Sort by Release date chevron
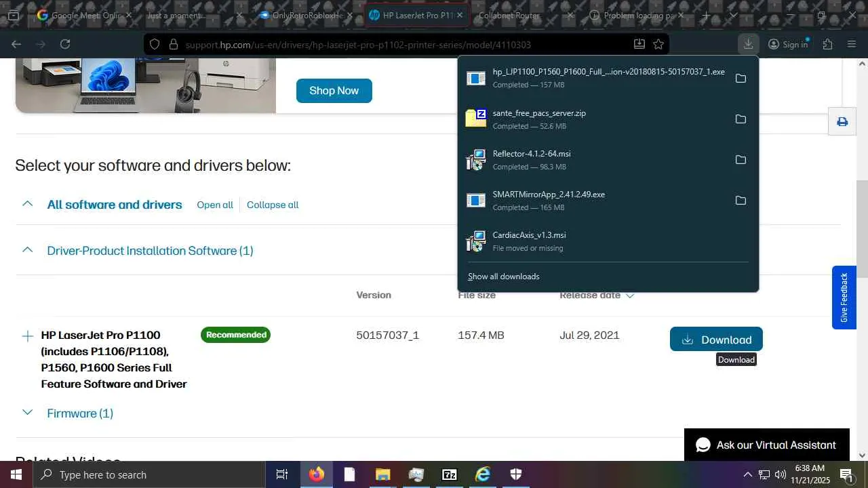The height and width of the screenshot is (488, 868). 630,296
